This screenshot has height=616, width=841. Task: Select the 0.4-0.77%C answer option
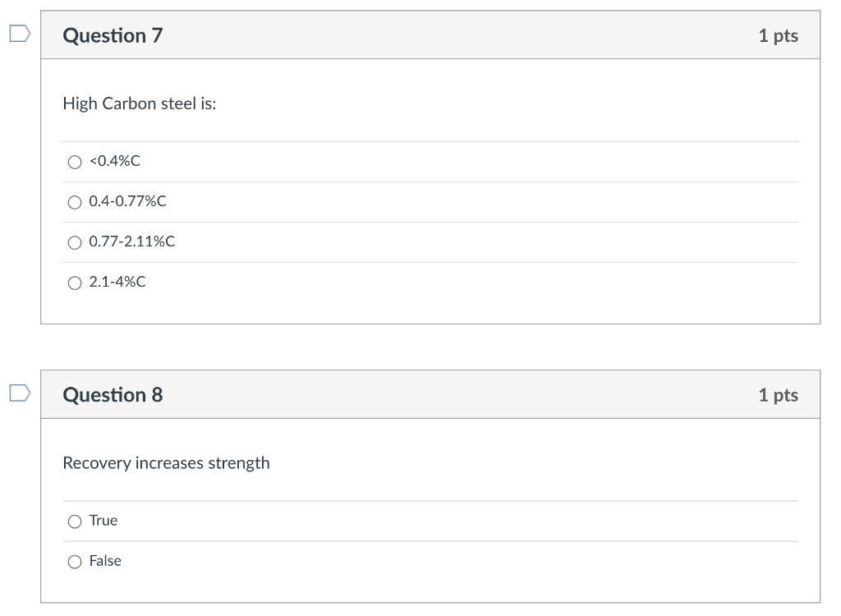click(75, 202)
